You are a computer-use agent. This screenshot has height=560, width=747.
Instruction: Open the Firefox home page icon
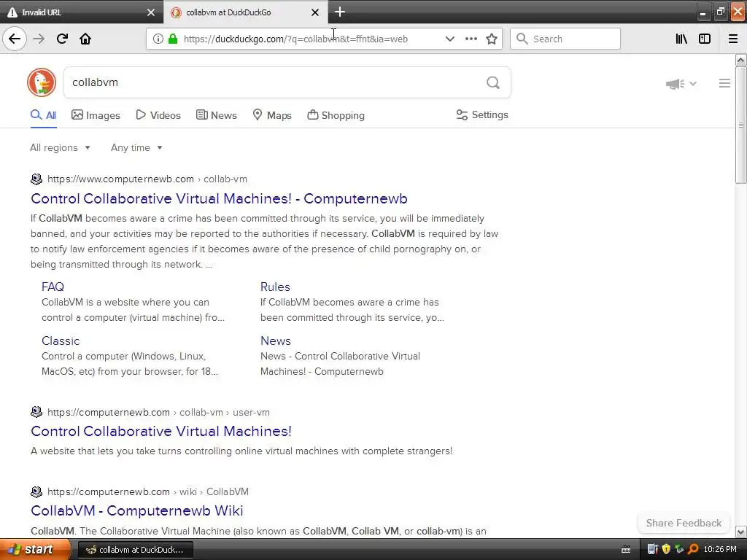point(85,39)
